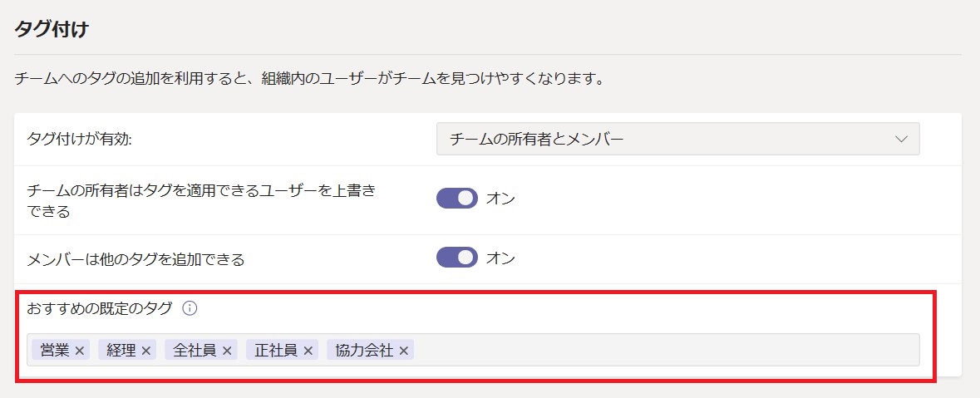Click the 協力会社 tag label
Image resolution: width=980 pixels, height=398 pixels.
pyautogui.click(x=364, y=351)
